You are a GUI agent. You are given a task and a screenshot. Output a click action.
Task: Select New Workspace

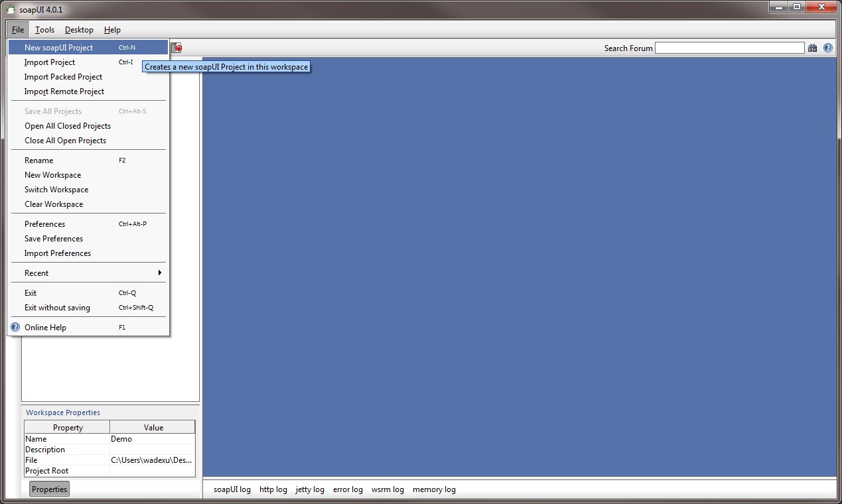(88, 174)
